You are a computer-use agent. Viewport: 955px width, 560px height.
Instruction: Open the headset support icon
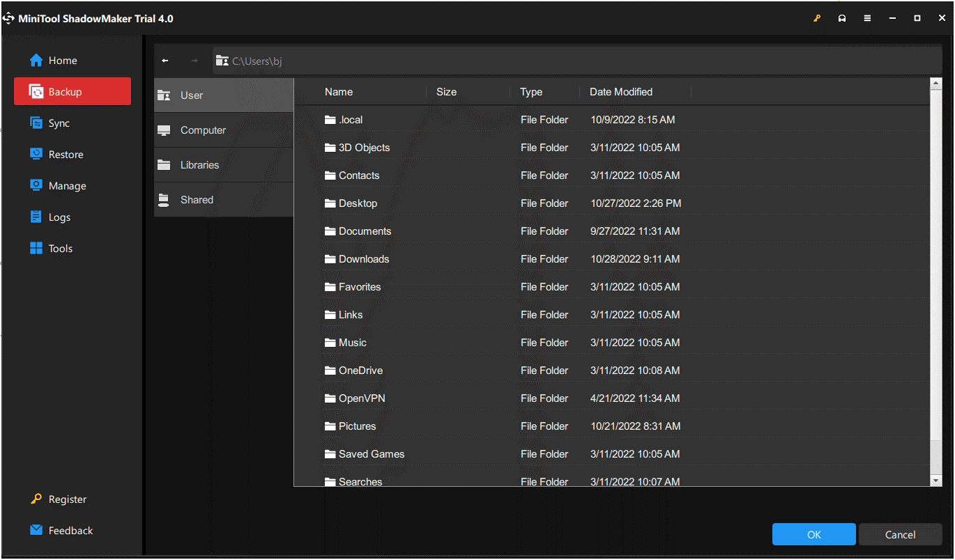click(x=842, y=18)
